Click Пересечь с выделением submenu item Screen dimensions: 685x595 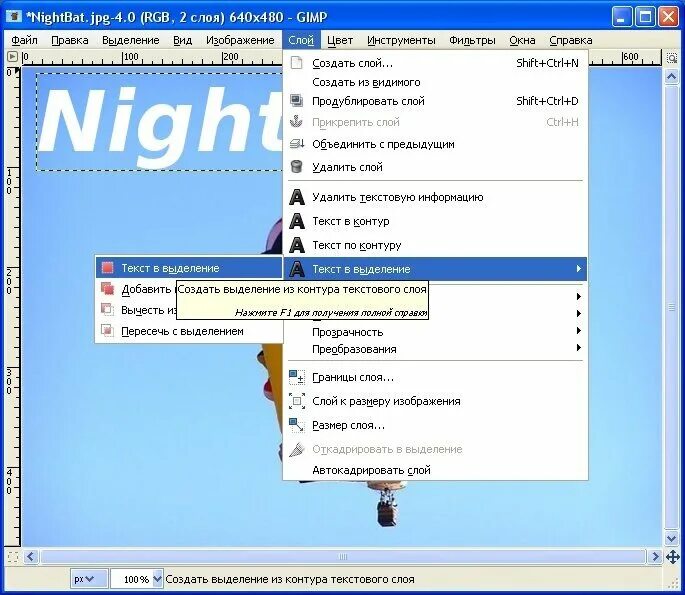click(x=189, y=331)
